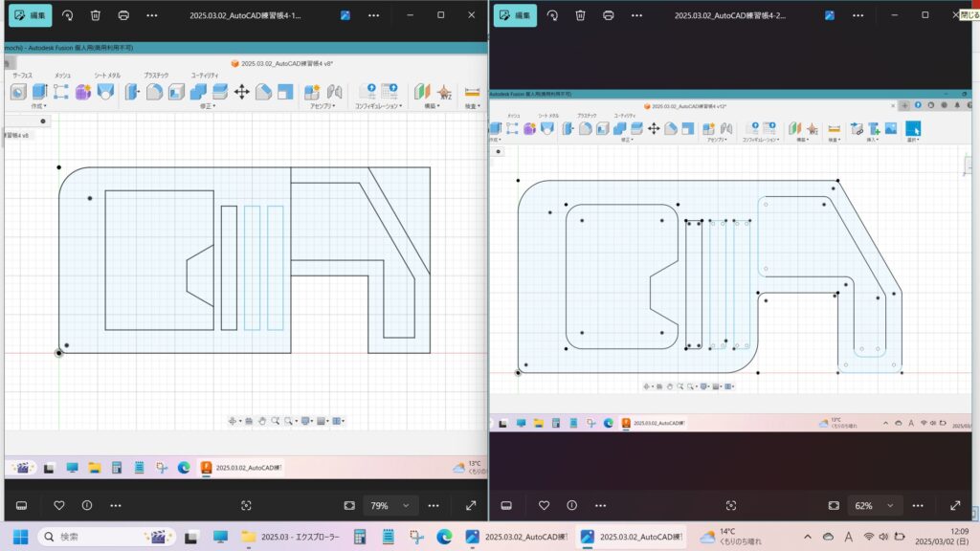Click the 編集 edit button in right window
This screenshot has width=980, height=551.
(x=518, y=15)
